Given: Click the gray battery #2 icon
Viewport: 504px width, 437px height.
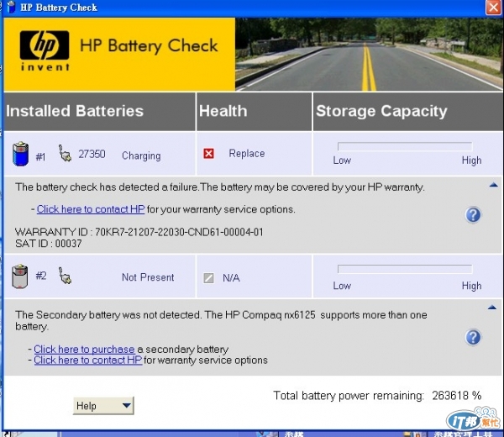Looking at the screenshot, I should 20,276.
